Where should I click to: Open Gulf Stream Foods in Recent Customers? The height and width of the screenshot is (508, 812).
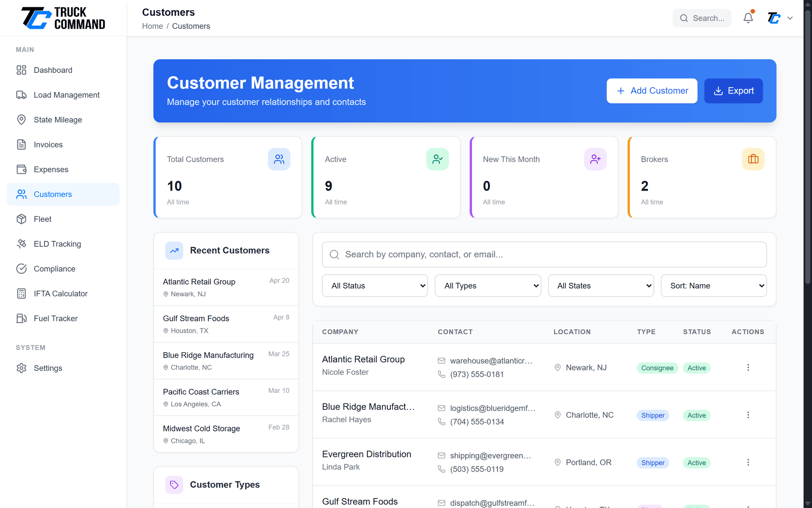(226, 324)
